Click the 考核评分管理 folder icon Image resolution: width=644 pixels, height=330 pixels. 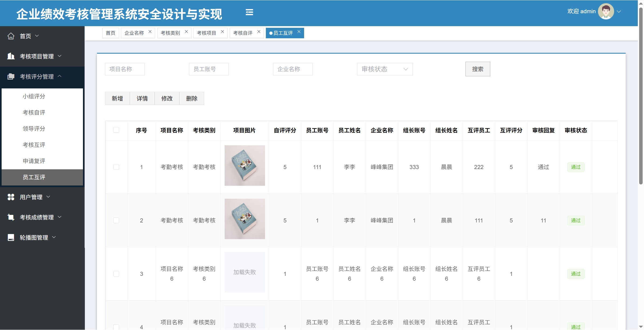point(11,77)
